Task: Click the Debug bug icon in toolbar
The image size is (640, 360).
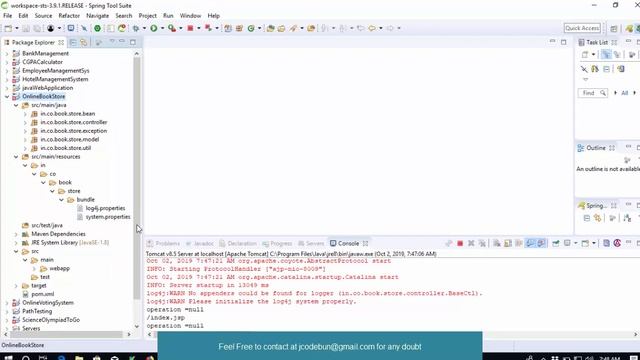Action: point(136,28)
